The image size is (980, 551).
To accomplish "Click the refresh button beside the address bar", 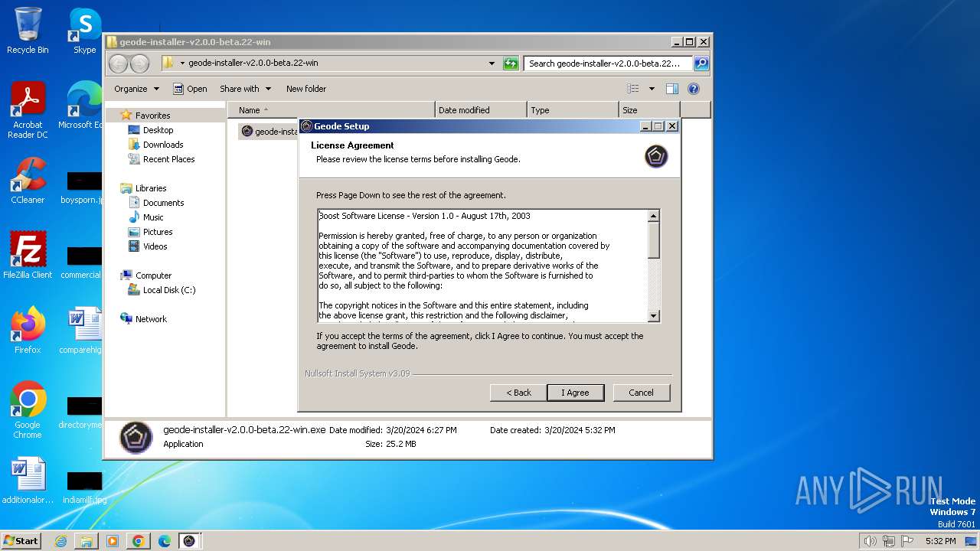I will (511, 64).
